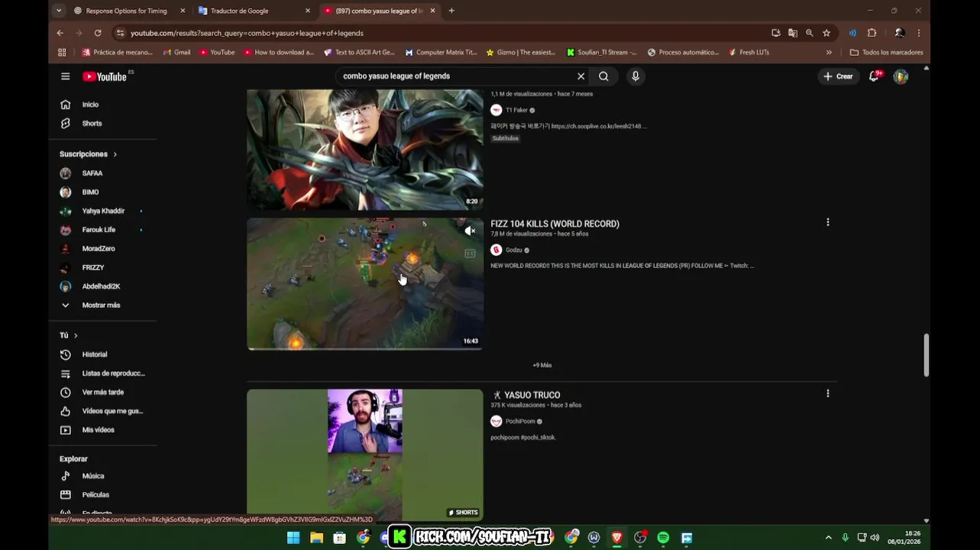Open the T1 Faker channel link
The image size is (980, 550).
(516, 110)
